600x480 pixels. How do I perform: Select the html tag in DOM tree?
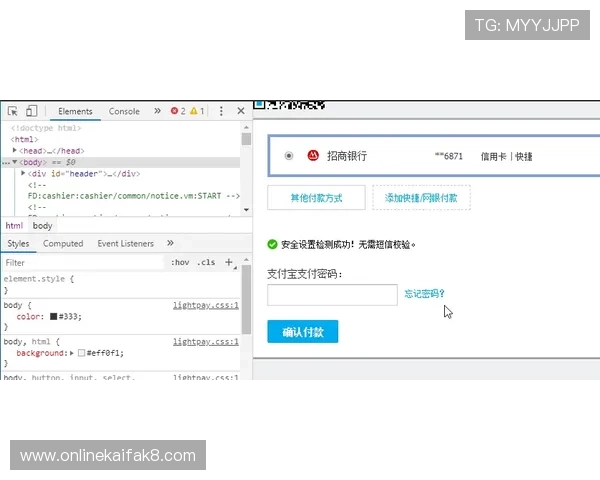click(x=24, y=139)
